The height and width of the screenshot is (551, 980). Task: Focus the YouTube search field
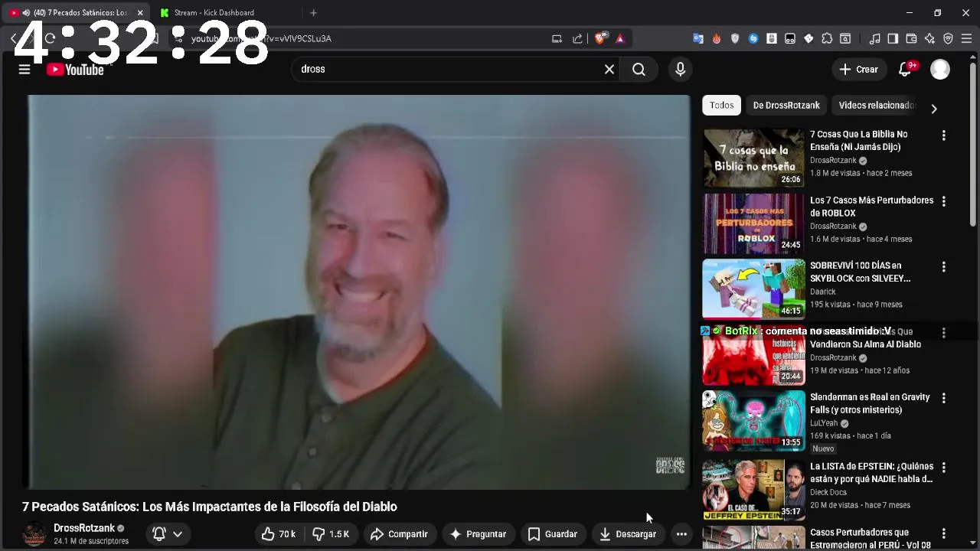pyautogui.click(x=448, y=70)
